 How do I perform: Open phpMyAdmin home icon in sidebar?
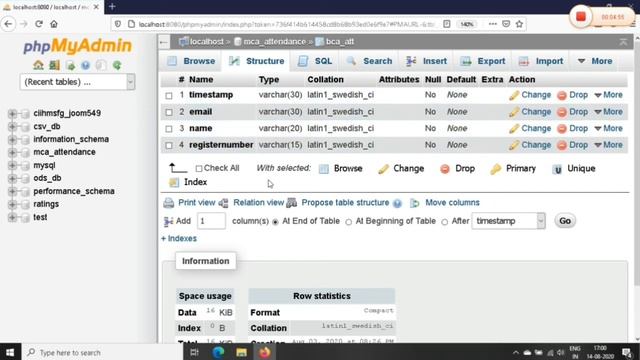pos(38,65)
